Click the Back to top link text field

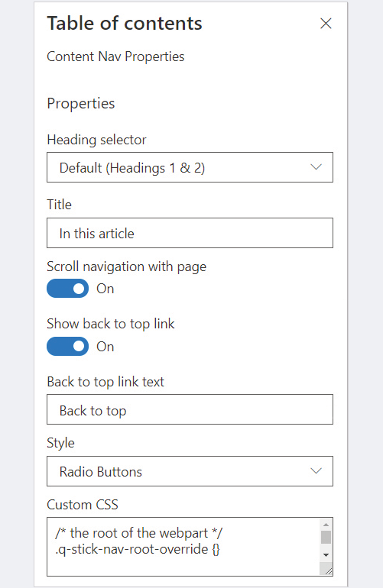pyautogui.click(x=190, y=409)
